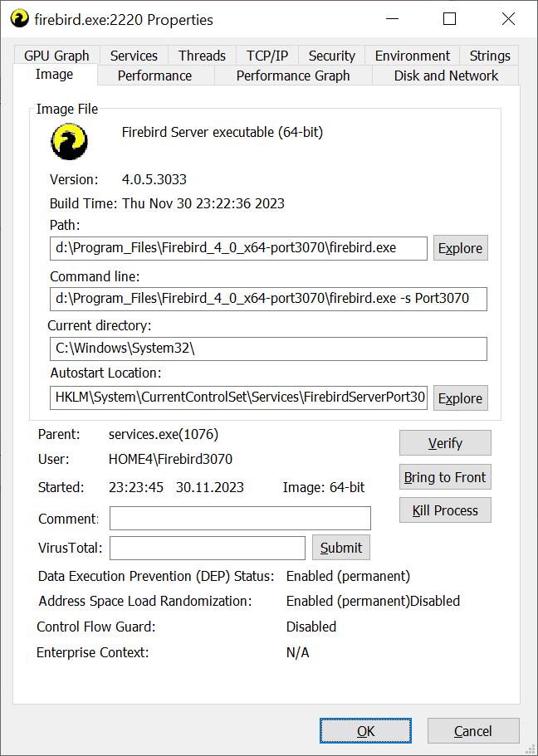538x756 pixels.
Task: Click the Enterprise Context value N/A
Action: pyautogui.click(x=298, y=652)
